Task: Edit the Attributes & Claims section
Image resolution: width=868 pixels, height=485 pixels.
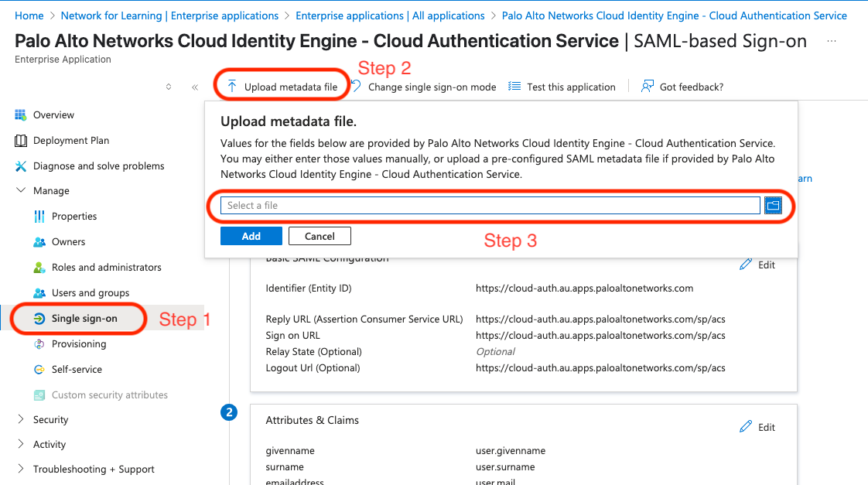Action: (x=757, y=427)
